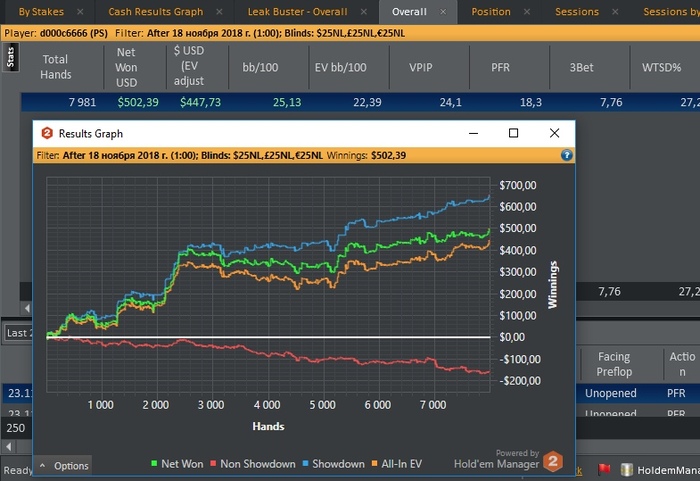Sort by EV bb/100 column header

click(x=341, y=67)
